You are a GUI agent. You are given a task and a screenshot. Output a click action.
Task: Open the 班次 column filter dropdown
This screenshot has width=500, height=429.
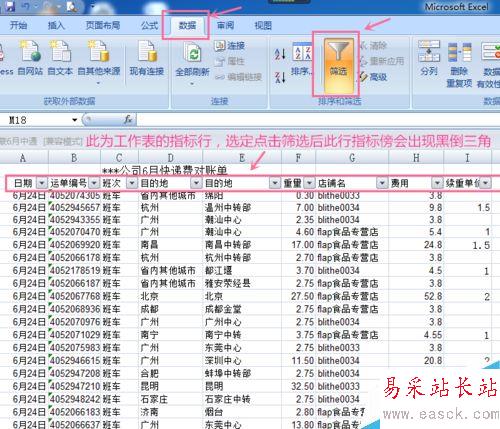132,183
